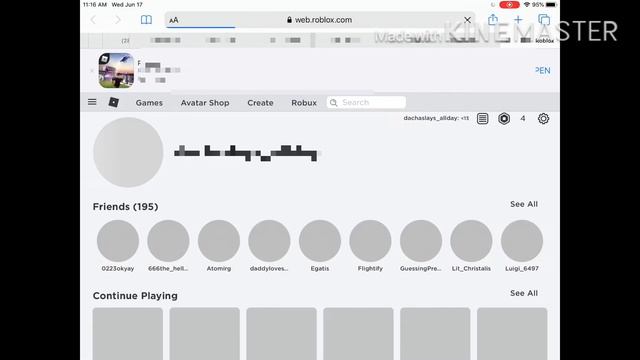Tap the Robux balance number 4
The image size is (640, 360).
point(523,119)
